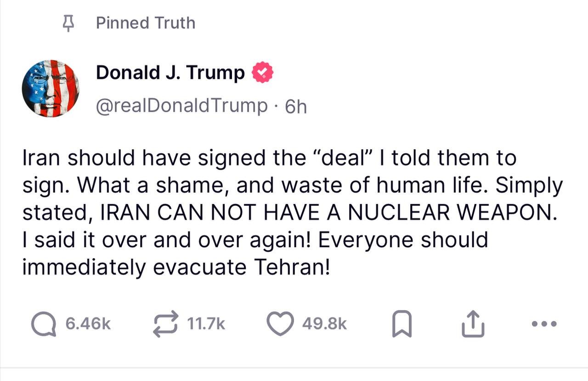
Task: Click the Donald J. Trump display name
Action: pyautogui.click(x=170, y=73)
